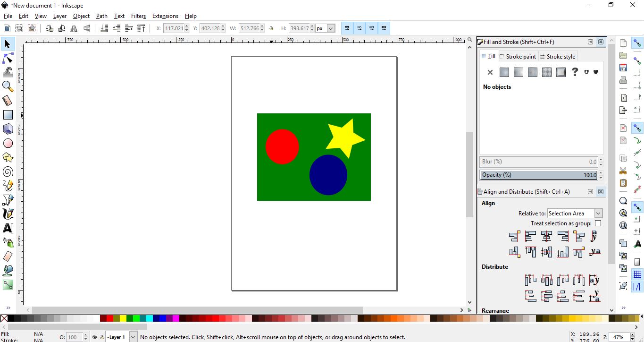Iconify the Fill and Stroke panel
Screen dimensions: 644x342
590,42
